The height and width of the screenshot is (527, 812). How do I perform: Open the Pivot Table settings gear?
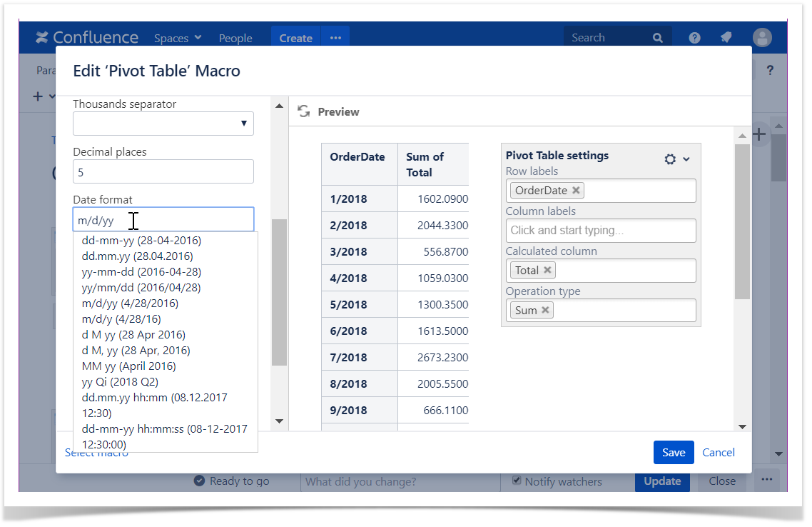point(670,159)
